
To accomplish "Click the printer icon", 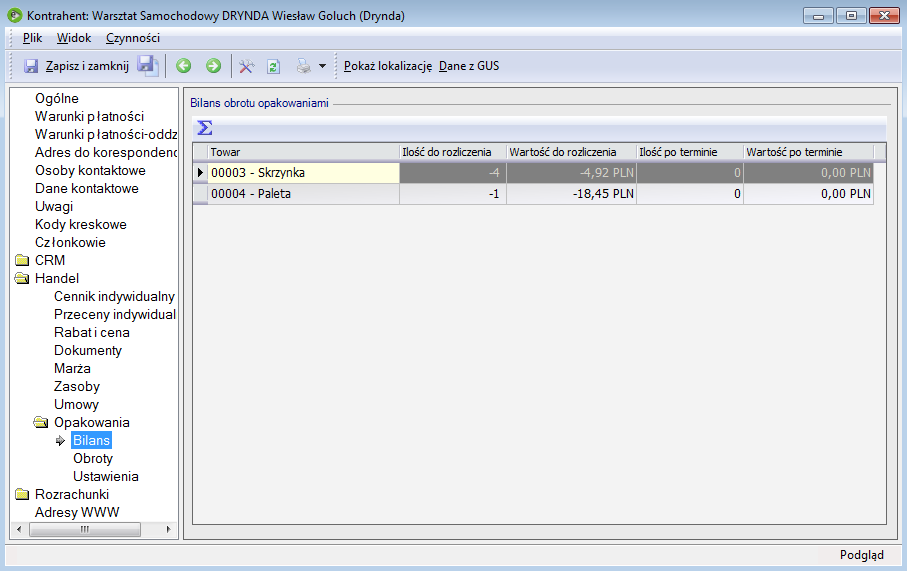I will click(x=304, y=67).
